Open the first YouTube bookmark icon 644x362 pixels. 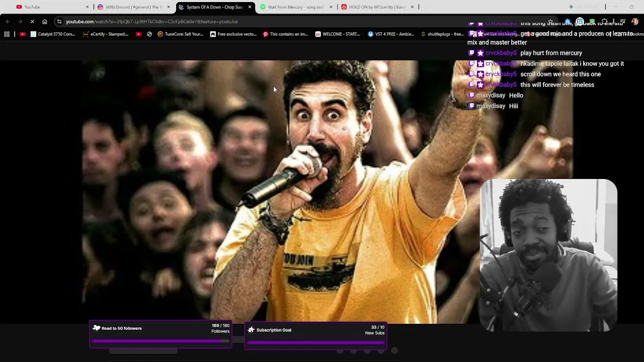[x=23, y=34]
